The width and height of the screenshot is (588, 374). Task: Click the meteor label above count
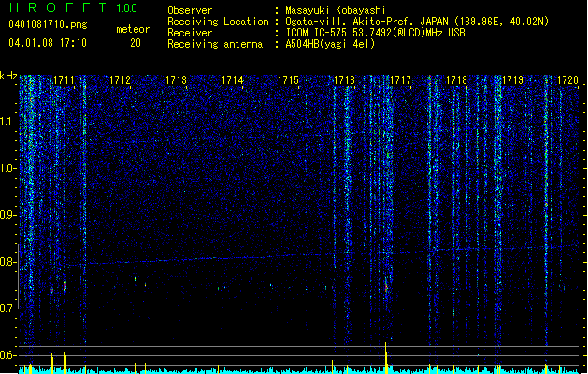pyautogui.click(x=133, y=29)
